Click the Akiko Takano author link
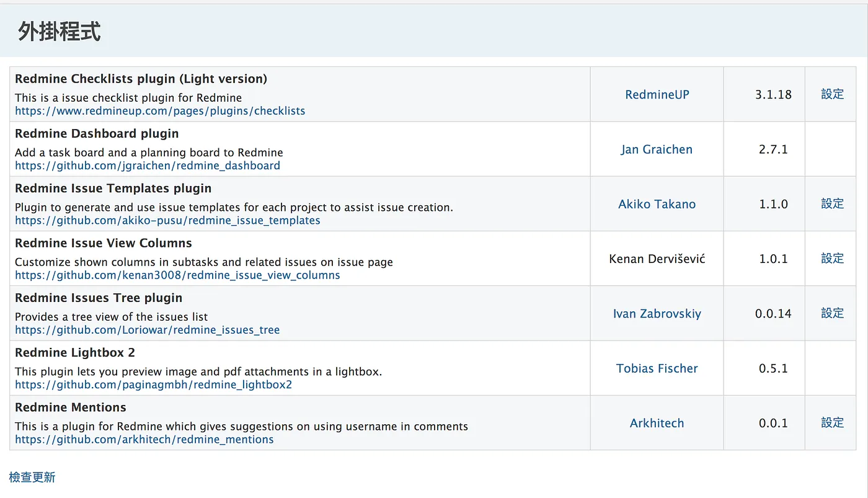The image size is (868, 498). point(657,204)
